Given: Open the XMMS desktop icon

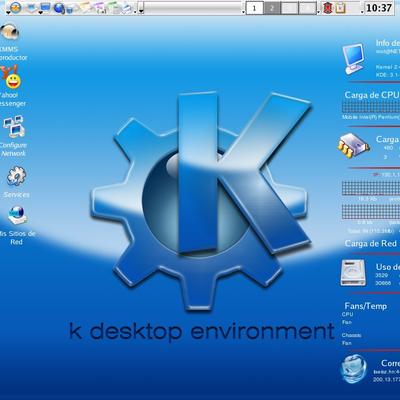Looking at the screenshot, I should click(10, 32).
